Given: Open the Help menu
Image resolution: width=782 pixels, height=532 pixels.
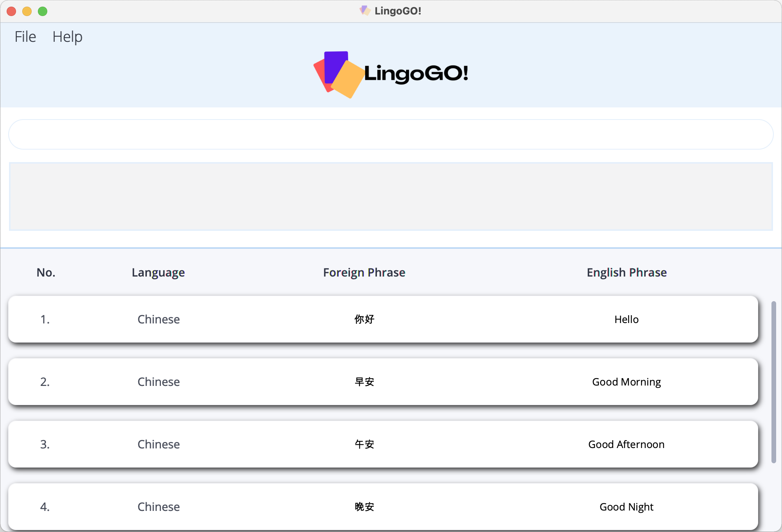Looking at the screenshot, I should tap(67, 37).
